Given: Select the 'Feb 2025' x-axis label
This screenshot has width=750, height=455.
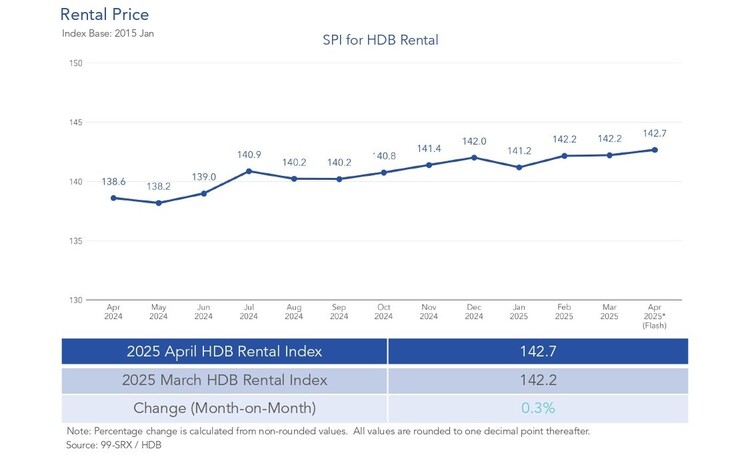Looking at the screenshot, I should (x=564, y=311).
